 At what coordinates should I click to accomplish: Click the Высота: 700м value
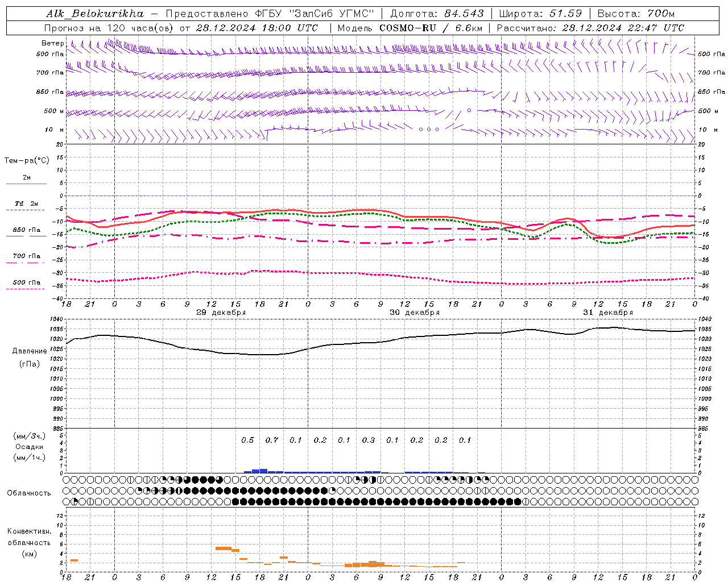[x=636, y=14]
